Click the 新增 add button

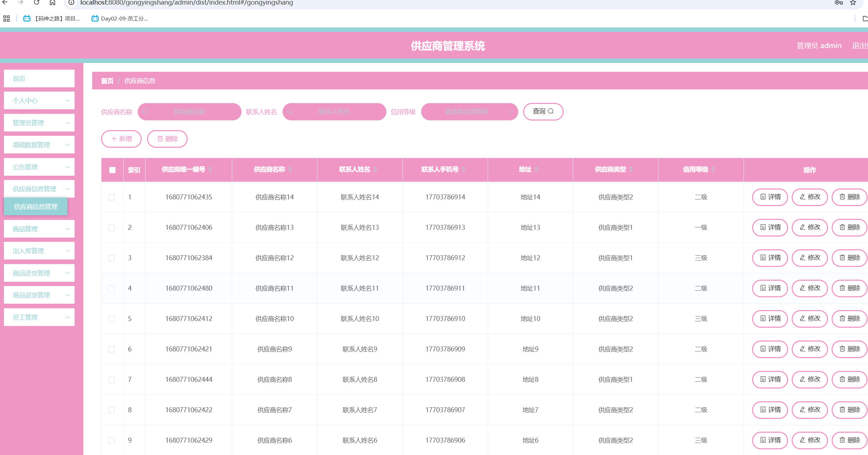121,139
